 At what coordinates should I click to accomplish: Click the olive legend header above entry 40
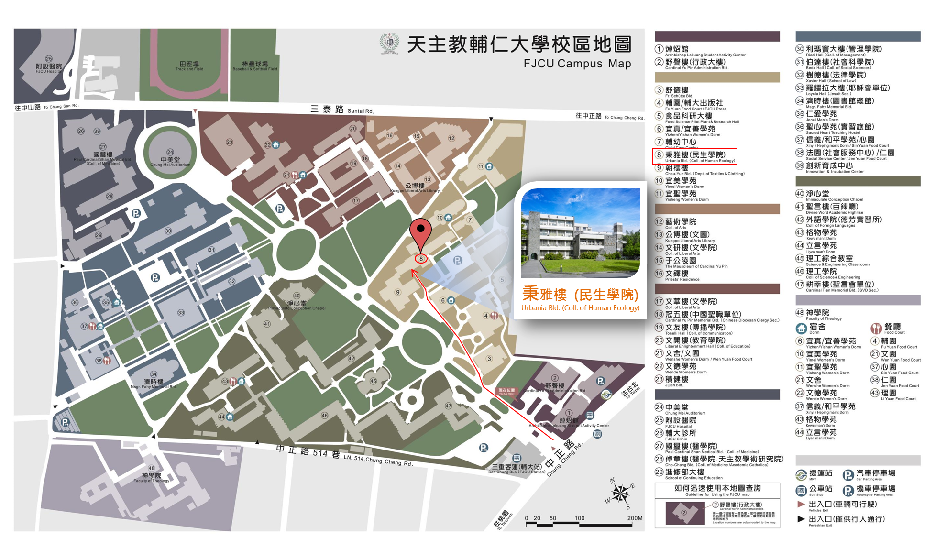click(858, 181)
